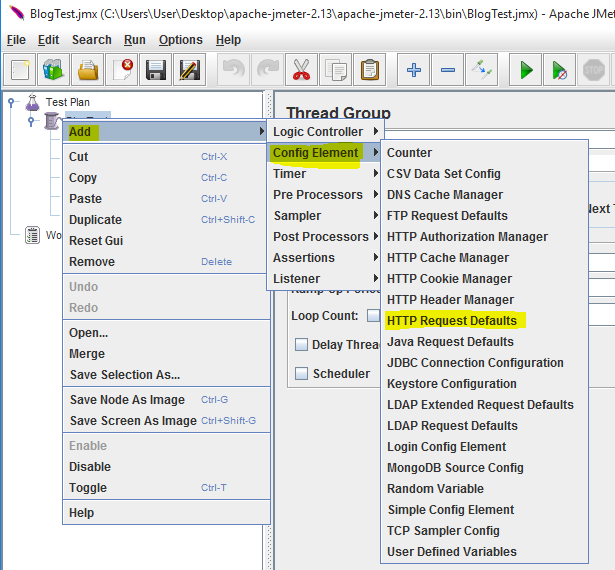Image resolution: width=615 pixels, height=570 pixels.
Task: Pick HTTP Cache Manager entry
Action: pos(484,258)
